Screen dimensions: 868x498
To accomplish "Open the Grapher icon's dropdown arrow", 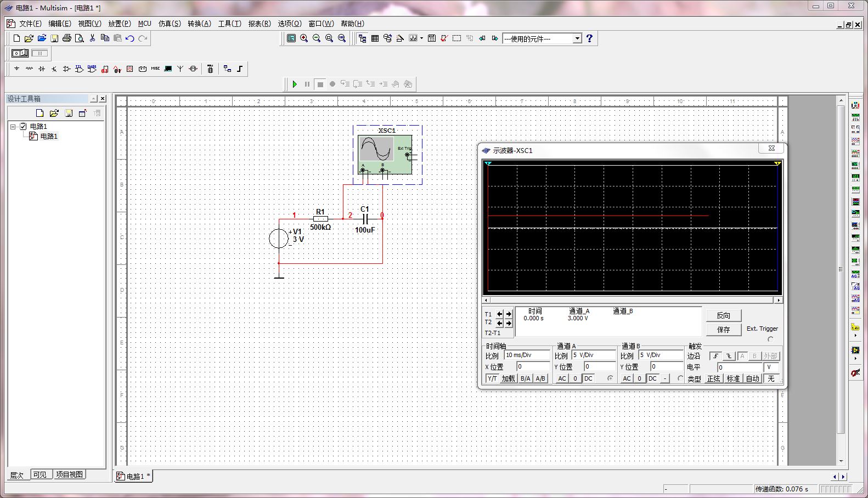I will click(421, 38).
